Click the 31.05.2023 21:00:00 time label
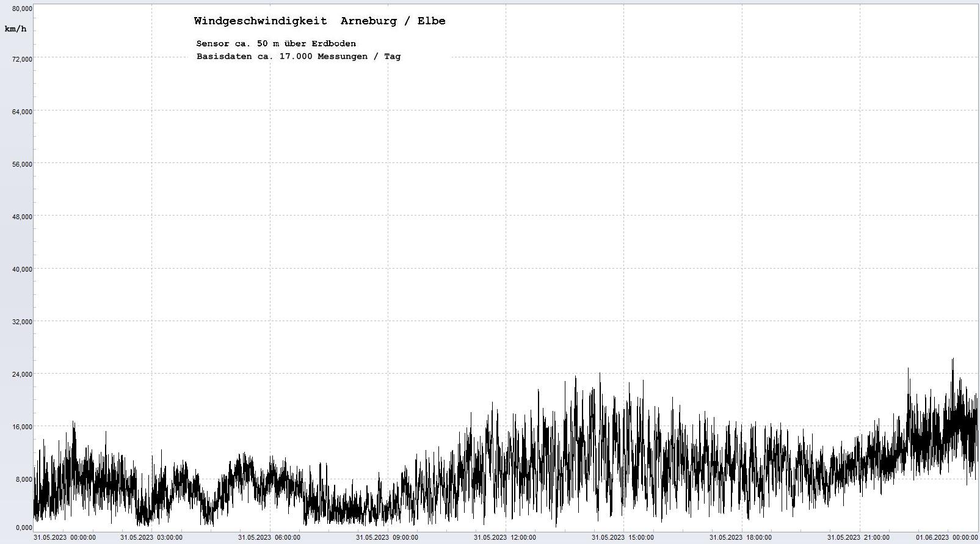Image resolution: width=980 pixels, height=544 pixels. [858, 537]
